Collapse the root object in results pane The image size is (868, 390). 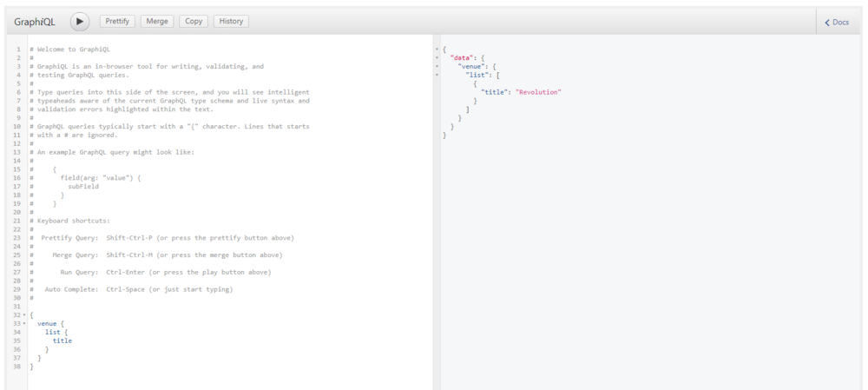pyautogui.click(x=437, y=49)
